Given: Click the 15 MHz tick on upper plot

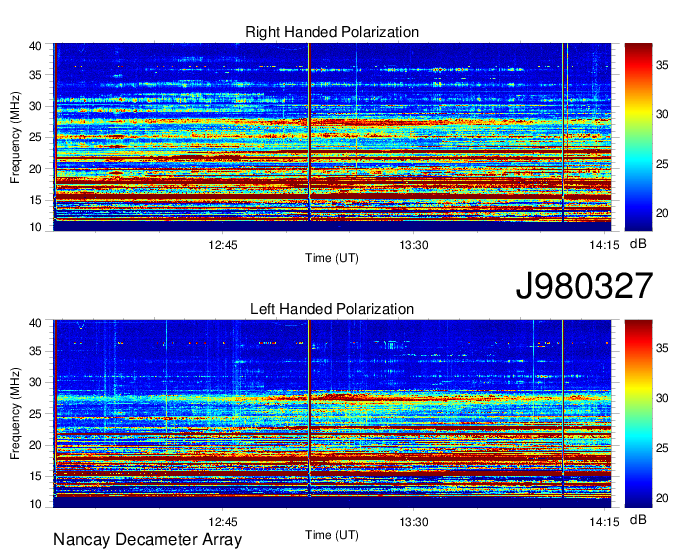Looking at the screenshot, I should pos(35,200).
